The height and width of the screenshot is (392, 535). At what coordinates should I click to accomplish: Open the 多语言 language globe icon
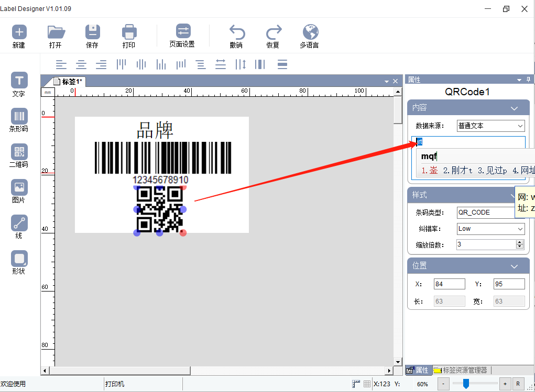(311, 32)
